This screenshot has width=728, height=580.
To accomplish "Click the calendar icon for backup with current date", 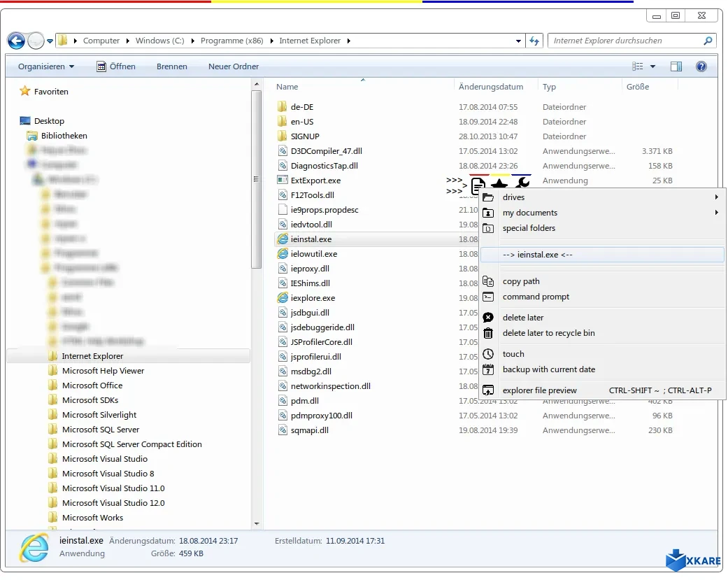I will pyautogui.click(x=488, y=369).
